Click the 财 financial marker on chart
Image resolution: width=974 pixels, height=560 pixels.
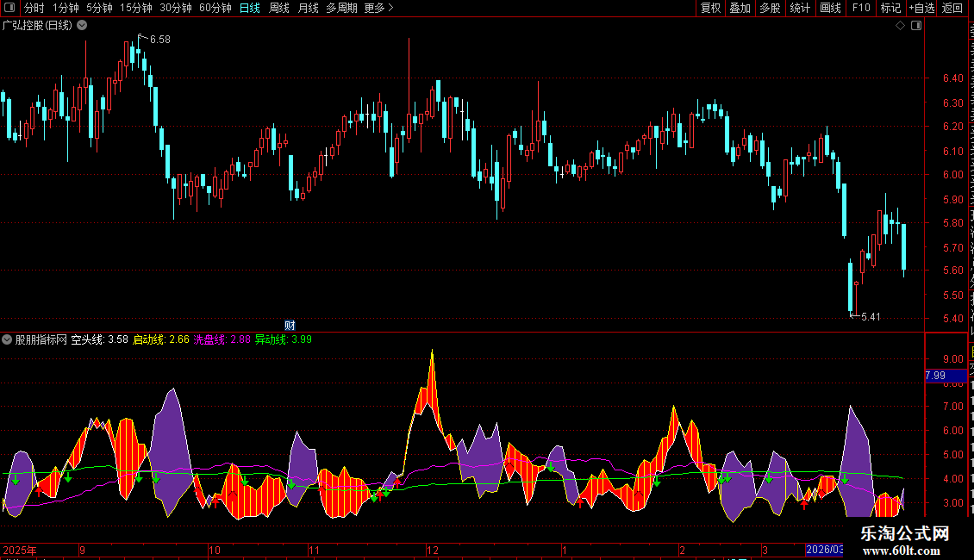coord(290,326)
